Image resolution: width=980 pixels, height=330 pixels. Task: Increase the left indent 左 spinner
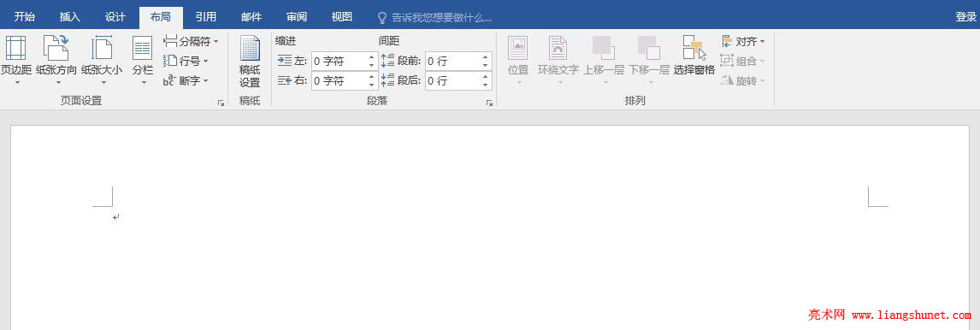[372, 57]
